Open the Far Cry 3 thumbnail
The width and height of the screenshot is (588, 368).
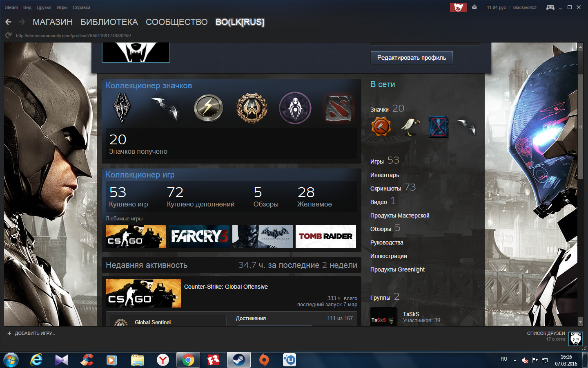point(199,236)
